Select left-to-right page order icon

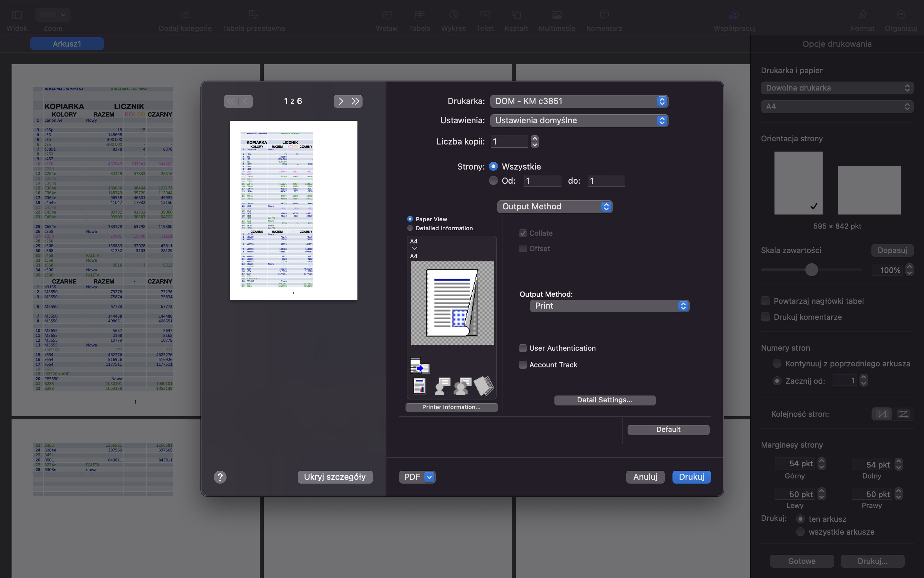(x=903, y=414)
